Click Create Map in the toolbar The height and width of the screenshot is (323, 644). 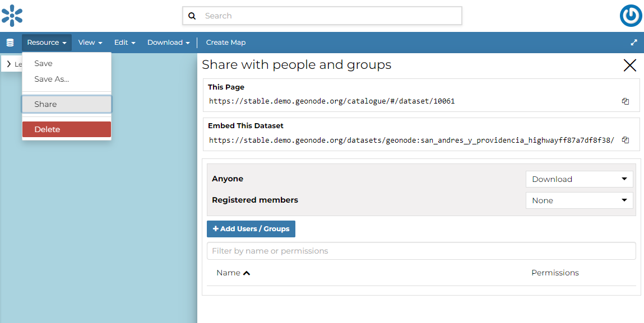(x=225, y=42)
